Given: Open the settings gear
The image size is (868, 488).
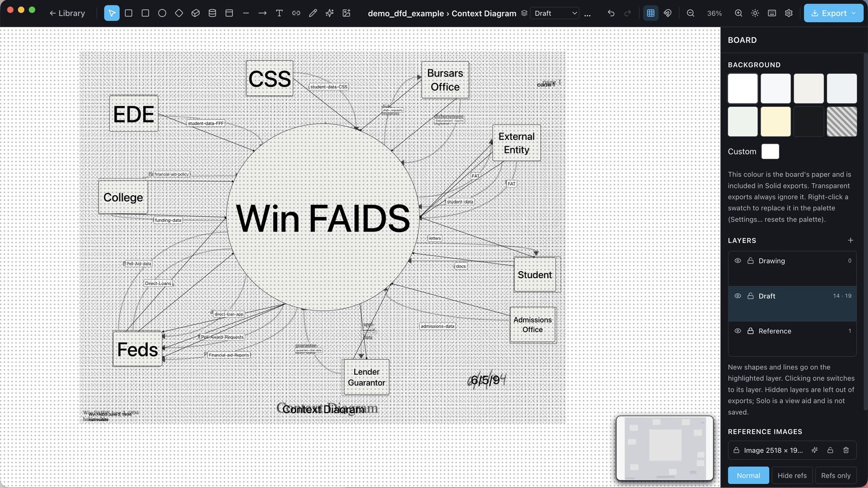Looking at the screenshot, I should tap(789, 13).
